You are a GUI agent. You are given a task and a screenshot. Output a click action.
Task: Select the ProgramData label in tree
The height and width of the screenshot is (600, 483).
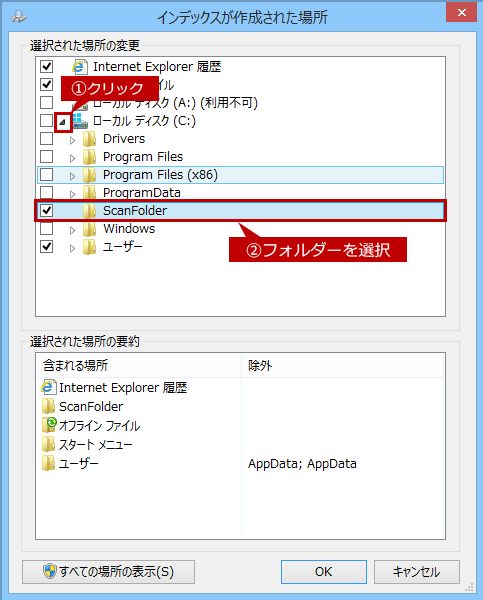[x=142, y=192]
